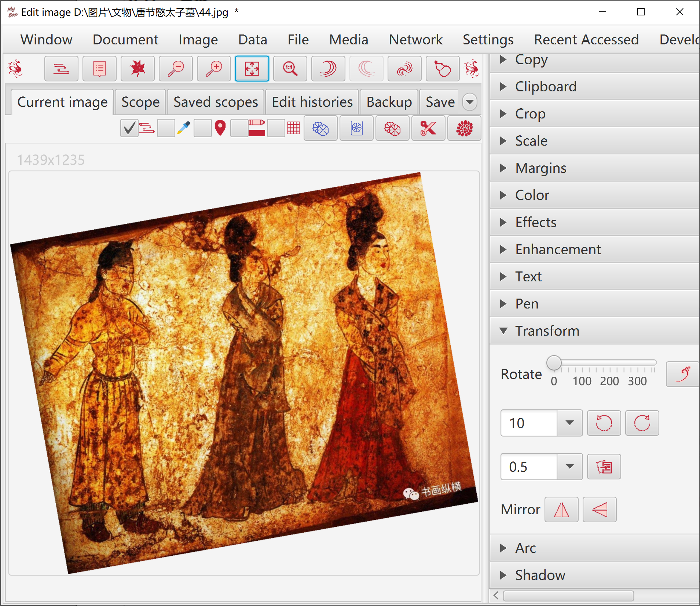Screen dimensions: 700x606
Task: Open the File menu
Action: [x=298, y=40]
